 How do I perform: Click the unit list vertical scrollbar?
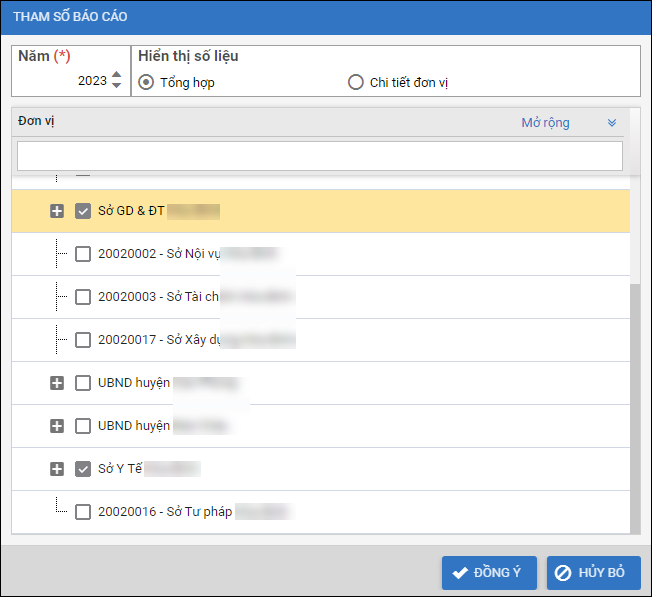pyautogui.click(x=635, y=400)
